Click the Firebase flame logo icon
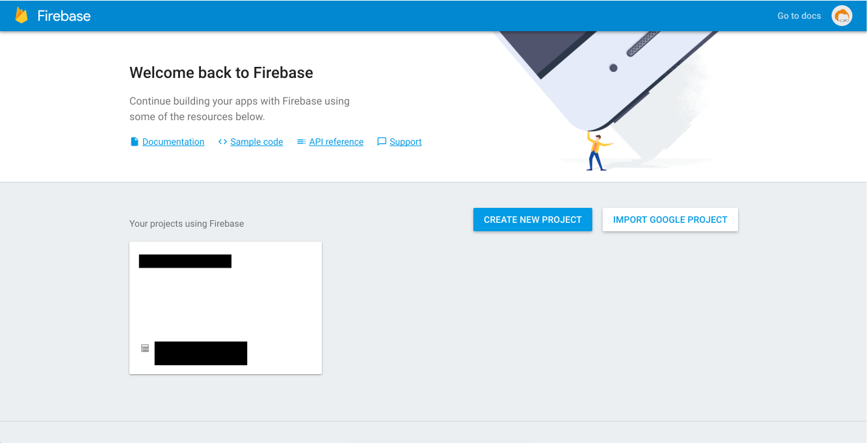Viewport: 868px width, 443px height. [x=21, y=16]
